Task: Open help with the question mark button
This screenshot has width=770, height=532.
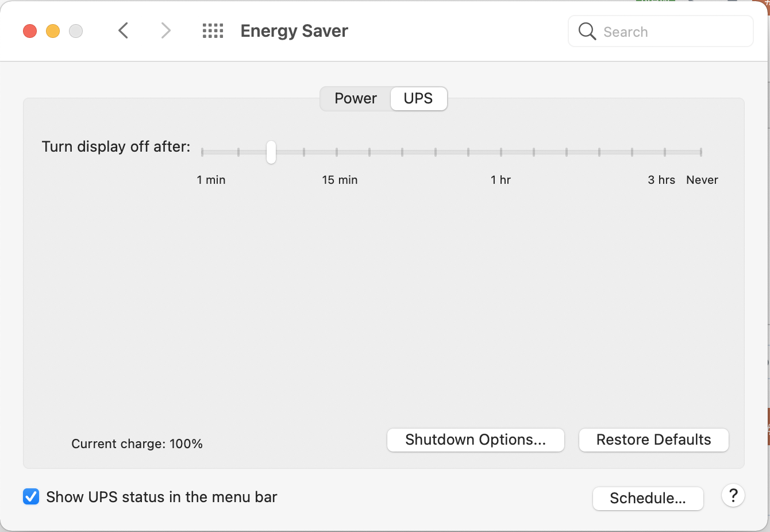Action: tap(733, 495)
